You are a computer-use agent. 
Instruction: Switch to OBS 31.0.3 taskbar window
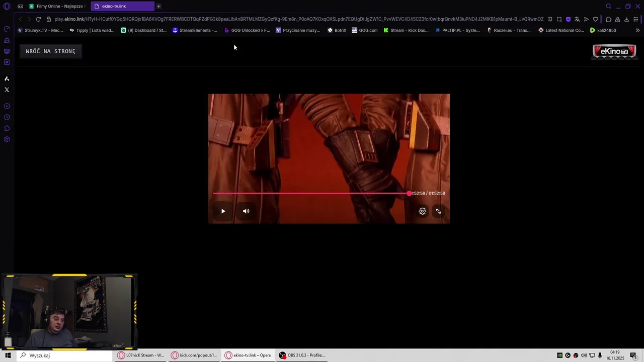pyautogui.click(x=302, y=355)
